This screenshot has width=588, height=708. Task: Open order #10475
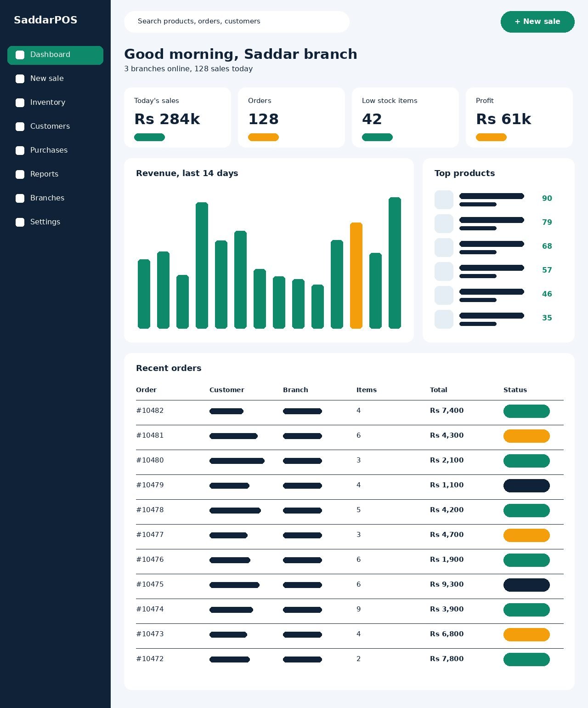pos(150,584)
